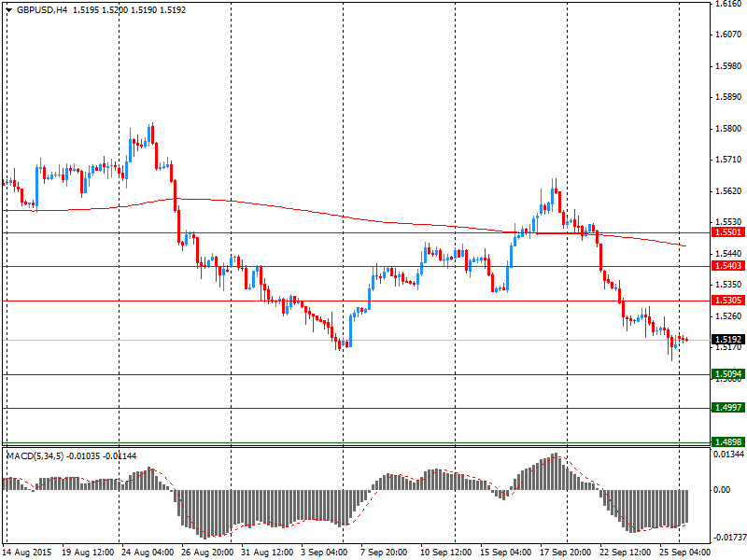
Task: Select the 1.5403 red price level label
Action: [x=727, y=266]
